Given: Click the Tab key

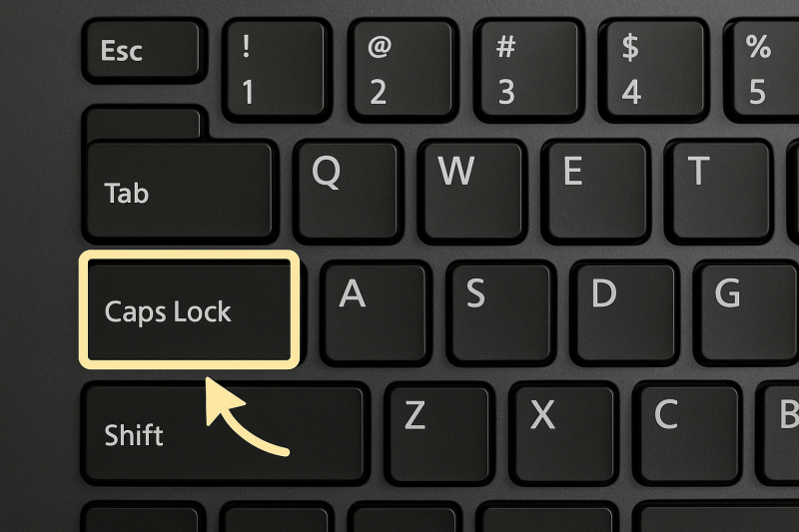Looking at the screenshot, I should click(x=180, y=191).
